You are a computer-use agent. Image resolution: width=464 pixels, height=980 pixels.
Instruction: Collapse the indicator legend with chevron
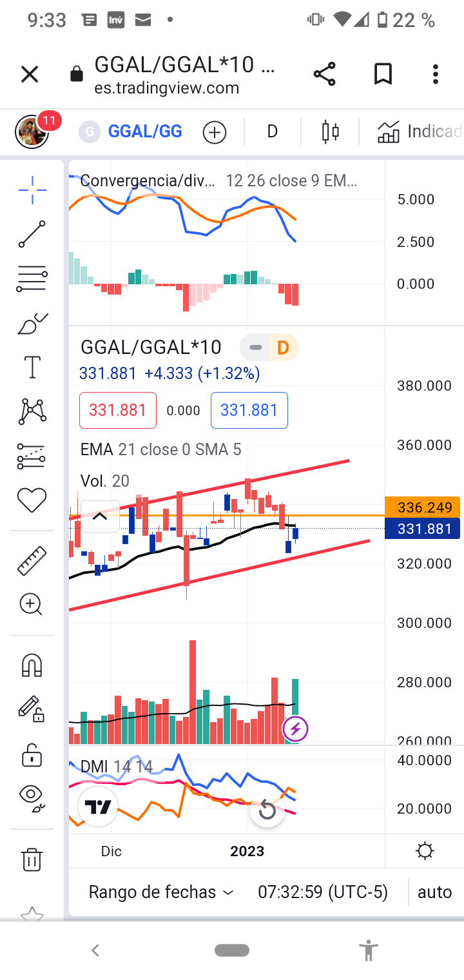pyautogui.click(x=100, y=516)
